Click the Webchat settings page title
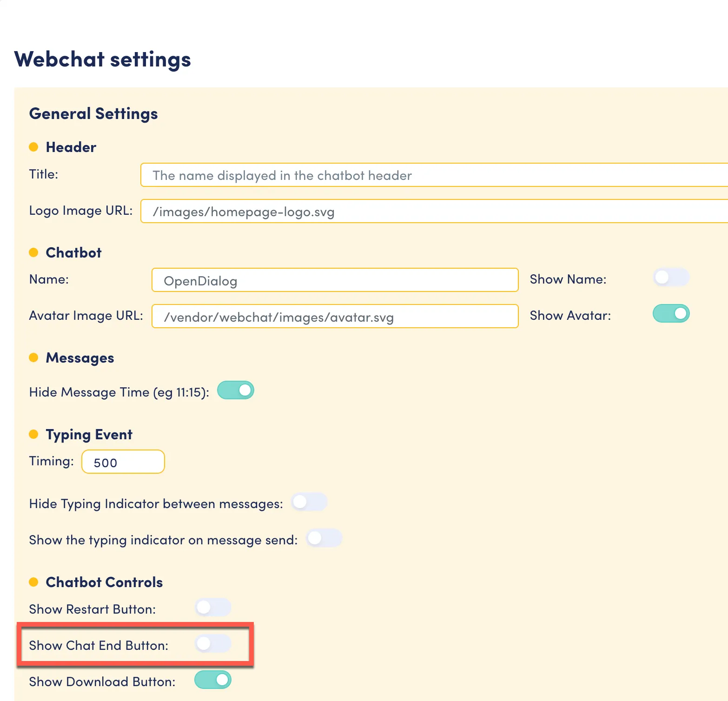Screen dimensions: 728x701 [x=103, y=60]
